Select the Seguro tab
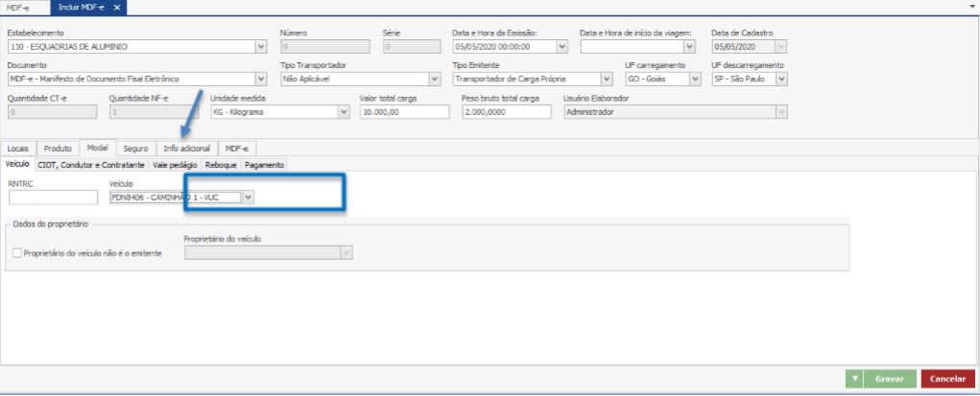This screenshot has height=396, width=980. (135, 149)
